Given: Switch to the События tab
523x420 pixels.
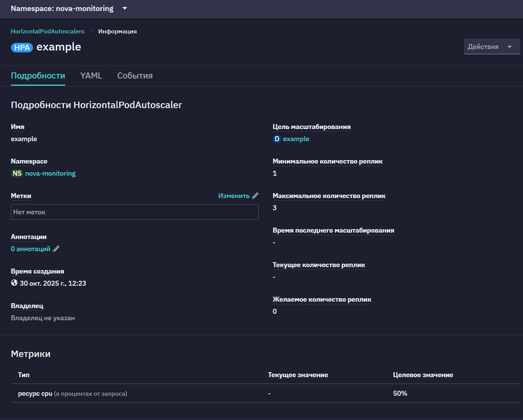Looking at the screenshot, I should click(135, 76).
